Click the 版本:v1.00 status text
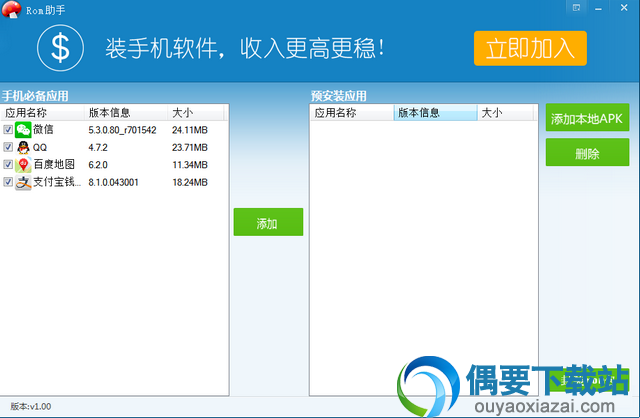This screenshot has width=640, height=418. point(31,407)
